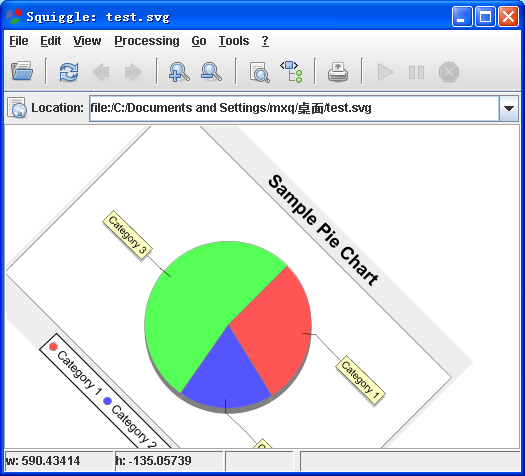Pause animation with the pause button
The image size is (525, 476).
click(x=417, y=72)
